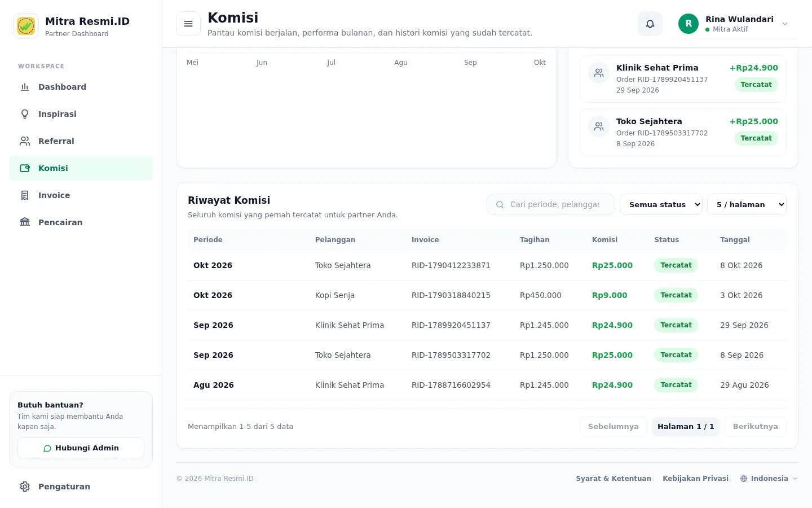Click the Sebelumnya pagination button
The height and width of the screenshot is (508, 812).
pyautogui.click(x=614, y=427)
